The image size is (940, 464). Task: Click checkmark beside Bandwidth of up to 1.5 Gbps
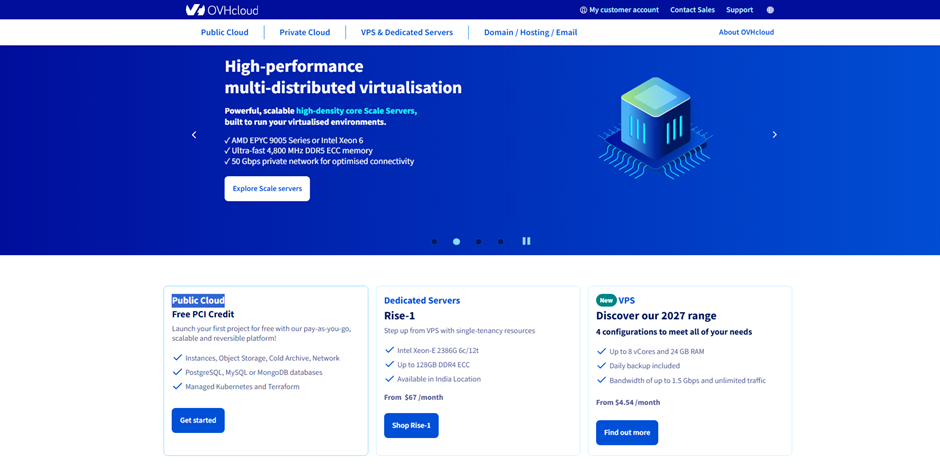pyautogui.click(x=602, y=380)
